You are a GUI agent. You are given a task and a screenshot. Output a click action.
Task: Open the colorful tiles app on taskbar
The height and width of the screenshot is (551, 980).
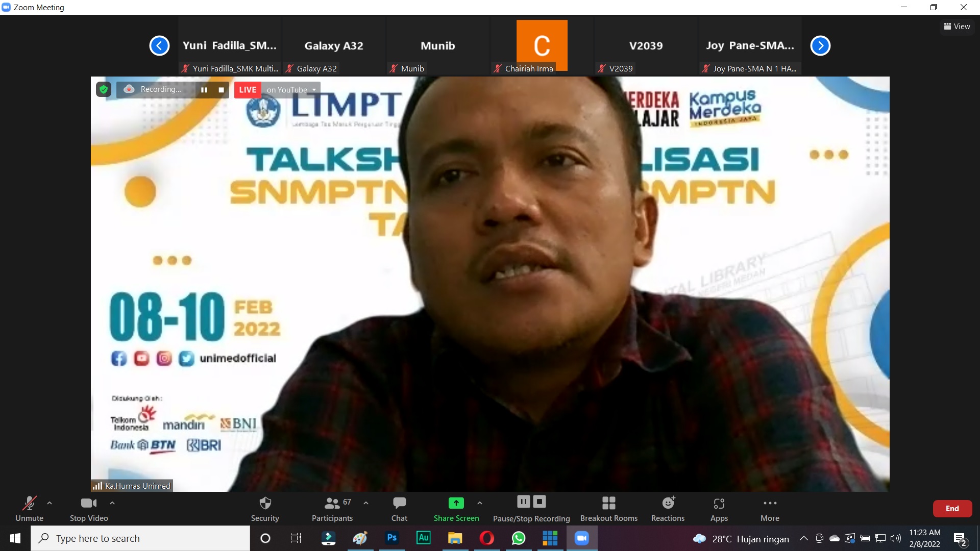tap(550, 538)
